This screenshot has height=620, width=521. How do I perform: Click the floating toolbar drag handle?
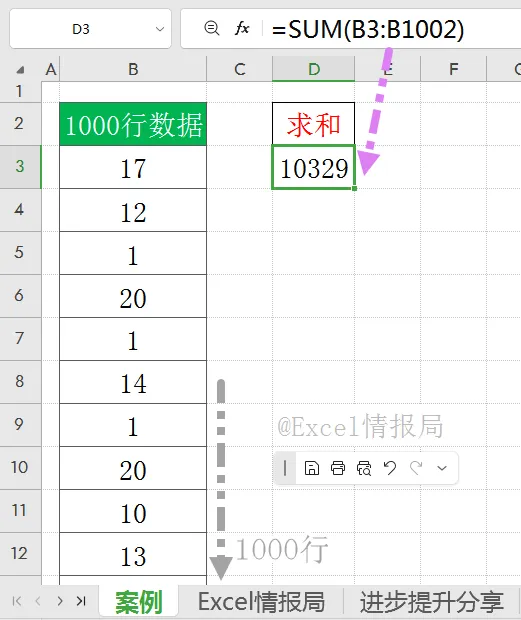click(285, 468)
